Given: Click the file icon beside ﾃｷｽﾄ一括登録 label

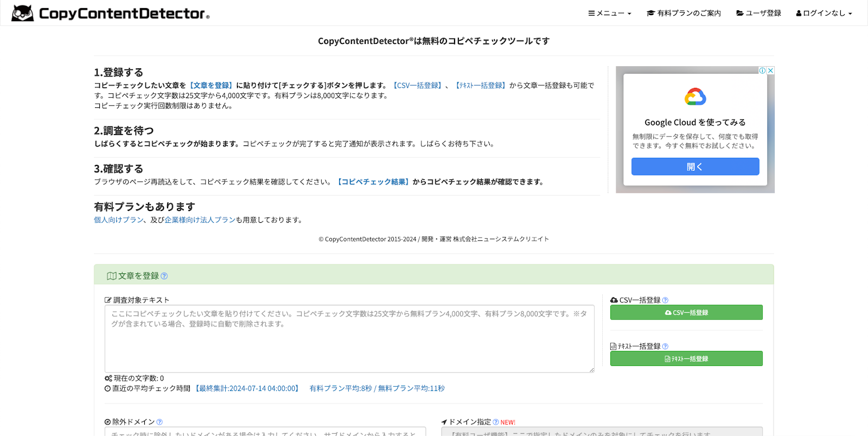Looking at the screenshot, I should pos(614,346).
